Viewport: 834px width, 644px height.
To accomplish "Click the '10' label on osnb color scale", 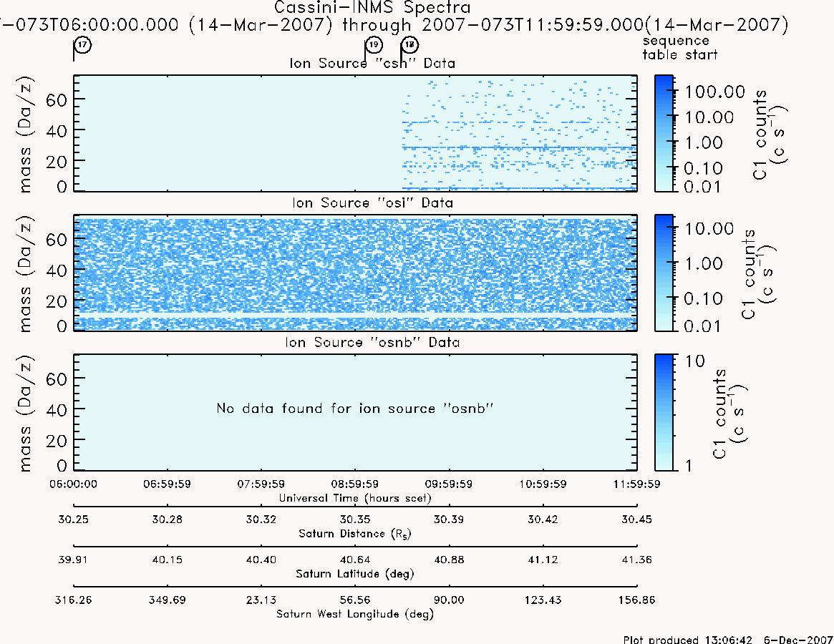I will [695, 361].
